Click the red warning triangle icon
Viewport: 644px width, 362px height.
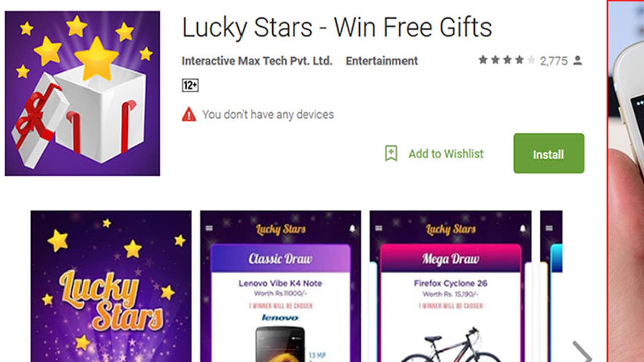[x=189, y=115]
